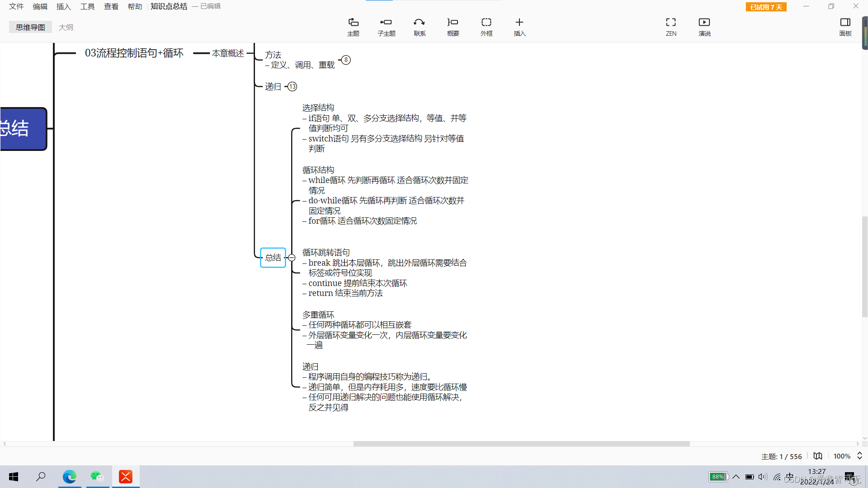Open the Windows Start menu
The image size is (868, 488).
[x=14, y=477]
